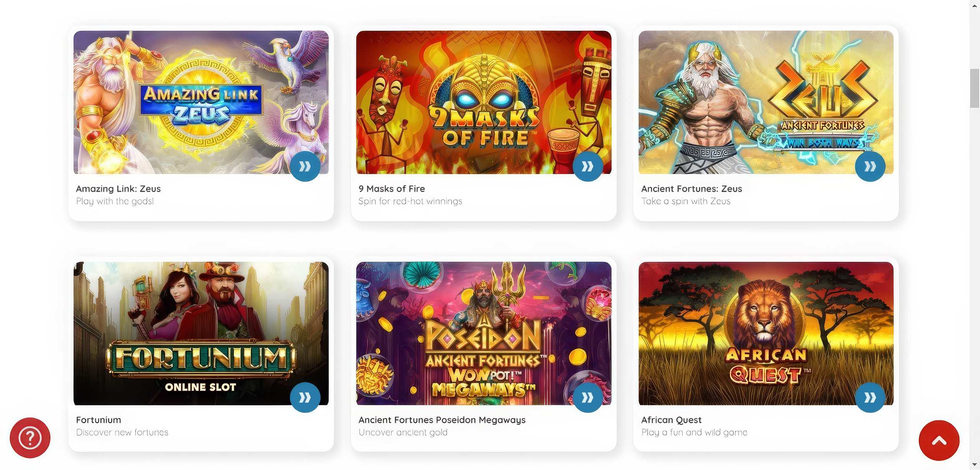Viewport: 980px width, 470px height.
Task: Click the vertical scrollbar thumb
Action: (975, 88)
